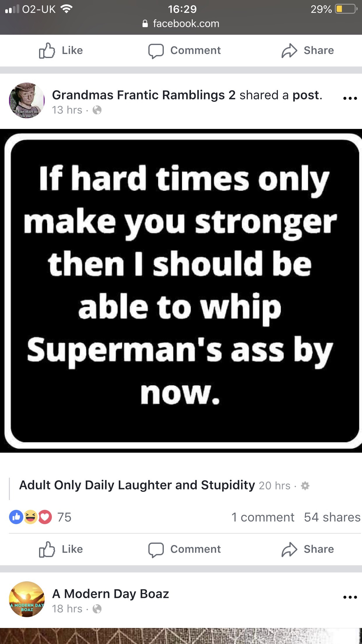Viewport: 362px width, 644px height.
Task: Tap Comment under the Superman meme post
Action: click(184, 549)
